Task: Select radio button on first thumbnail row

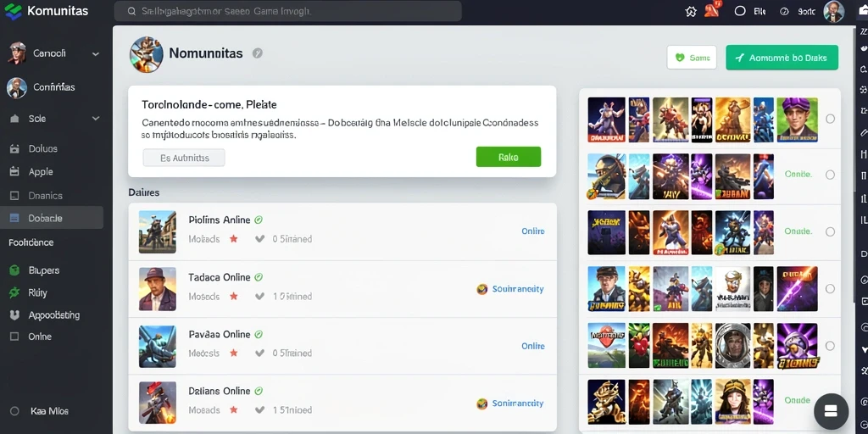Action: pos(830,119)
